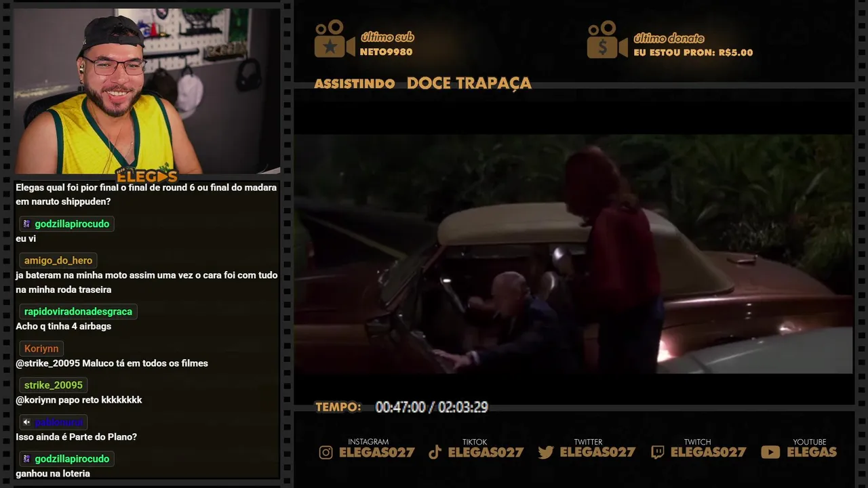The image size is (868, 488).
Task: Select username amigo_do_hero in chat
Action: (58, 260)
